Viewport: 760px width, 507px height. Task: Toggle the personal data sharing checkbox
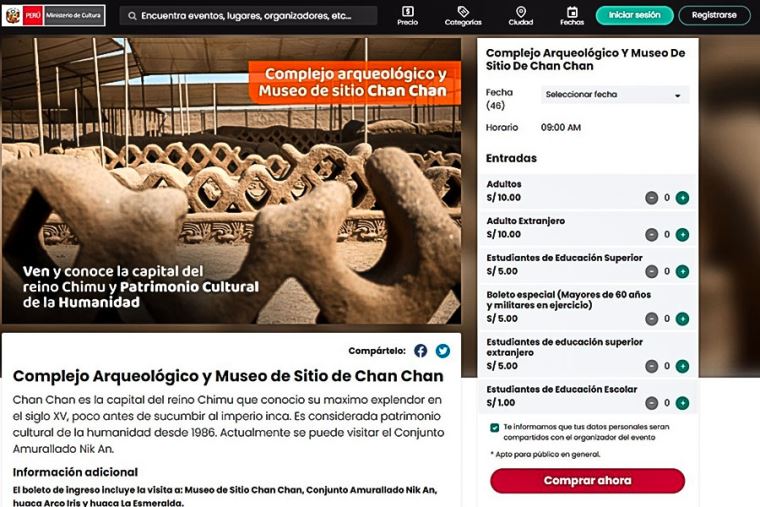(494, 428)
